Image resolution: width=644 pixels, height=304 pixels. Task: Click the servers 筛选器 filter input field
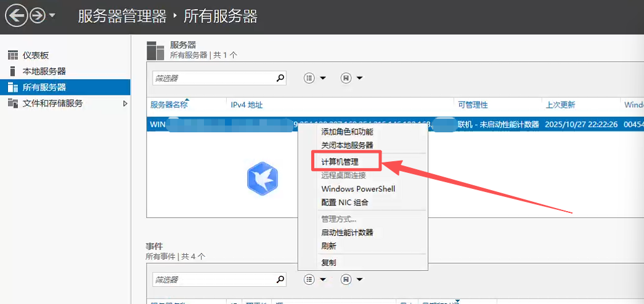tap(213, 78)
